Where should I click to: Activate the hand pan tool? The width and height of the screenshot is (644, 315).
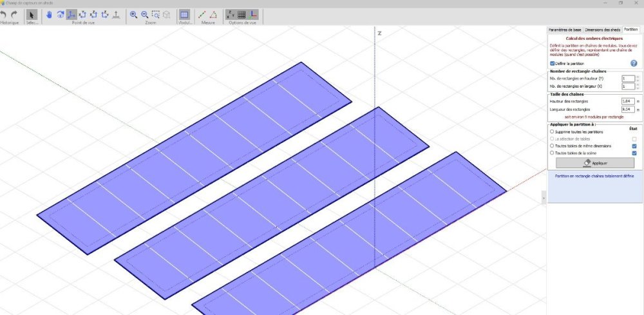(49, 14)
